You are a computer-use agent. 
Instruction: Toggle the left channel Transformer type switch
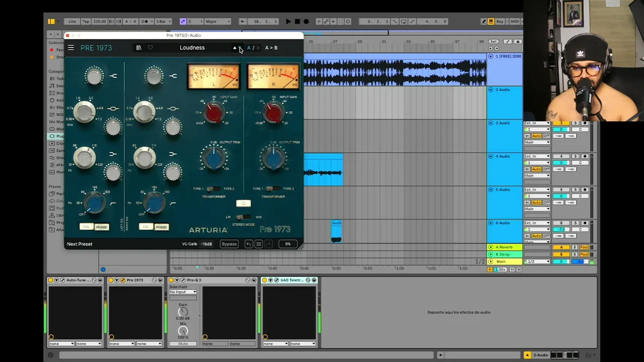click(x=213, y=189)
